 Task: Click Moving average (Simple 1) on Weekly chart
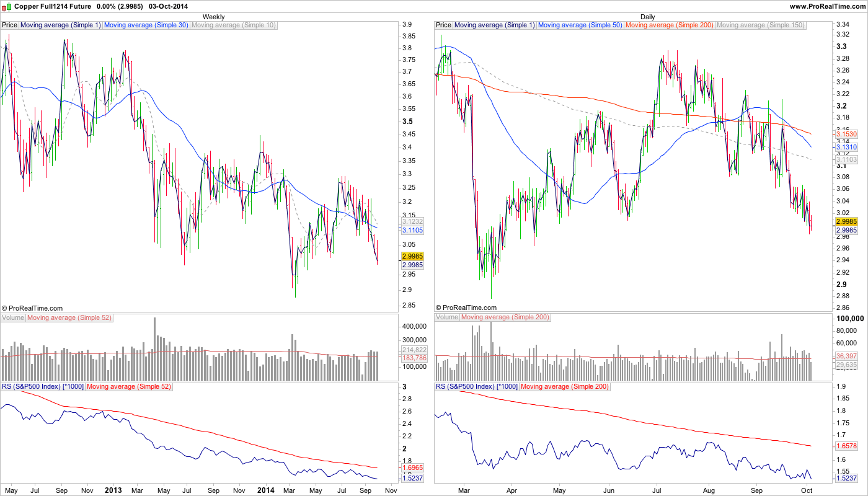point(60,25)
